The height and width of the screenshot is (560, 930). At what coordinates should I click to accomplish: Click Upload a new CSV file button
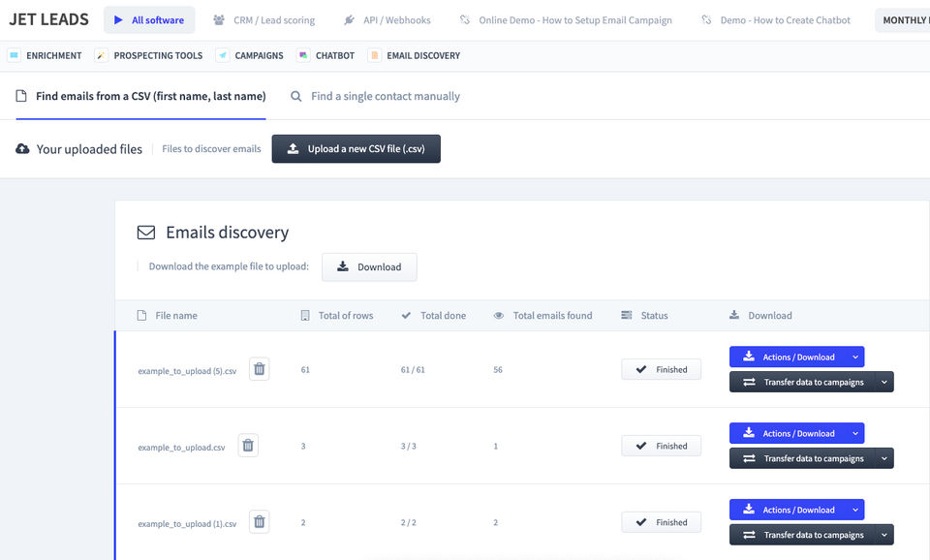point(356,149)
